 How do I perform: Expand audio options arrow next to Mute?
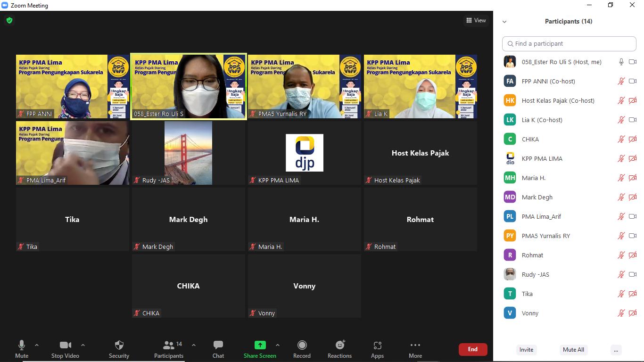coord(37,345)
